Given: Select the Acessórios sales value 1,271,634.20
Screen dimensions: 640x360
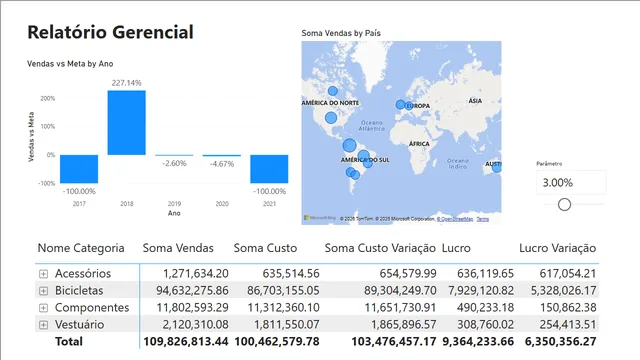Looking at the screenshot, I should 196,273.
